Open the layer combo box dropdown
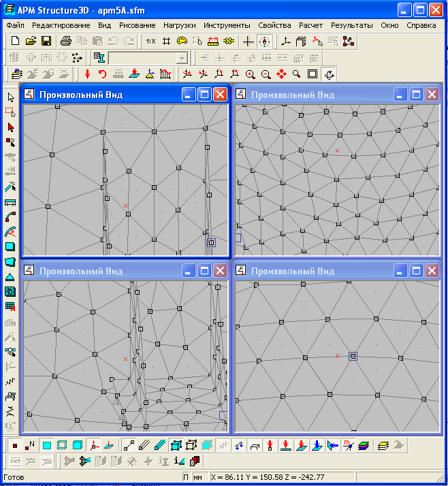The width and height of the screenshot is (448, 486). (x=182, y=58)
